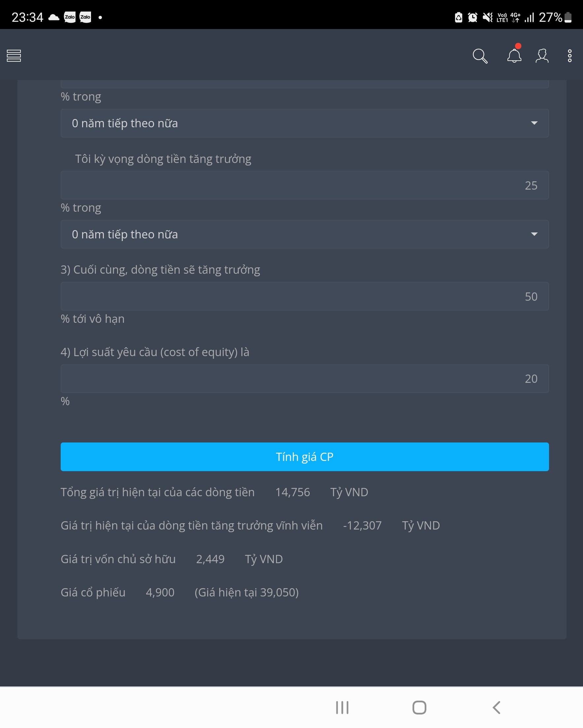Expand second '0 năm tiếp theo nữa' dropdown

click(x=304, y=234)
